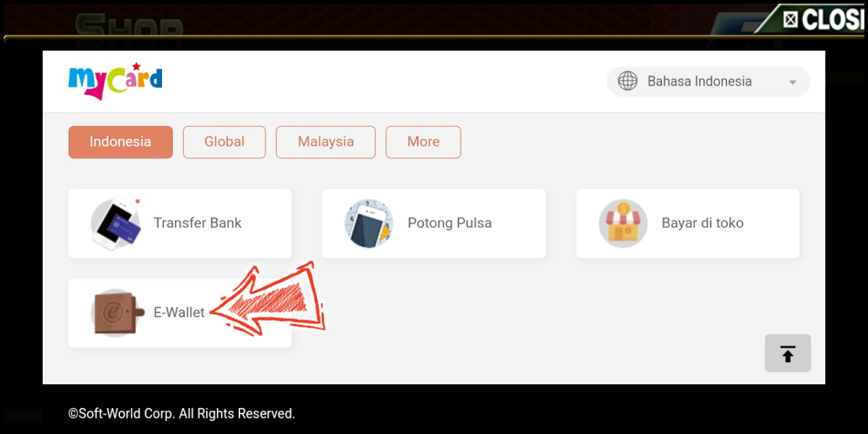
Task: Click the Soft-World Corp. copyright text
Action: click(x=182, y=414)
